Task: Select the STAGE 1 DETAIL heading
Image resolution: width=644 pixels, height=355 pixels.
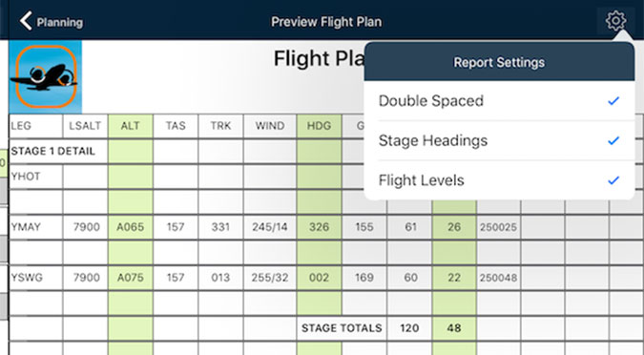Action: (x=53, y=151)
